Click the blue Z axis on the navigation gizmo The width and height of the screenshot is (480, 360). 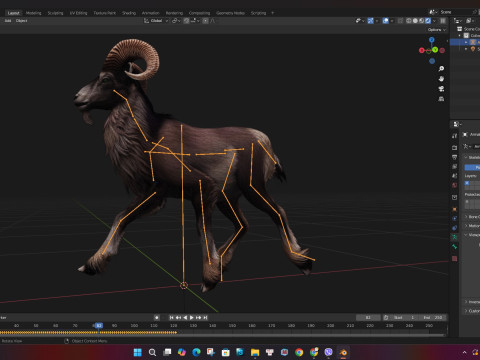(x=432, y=40)
